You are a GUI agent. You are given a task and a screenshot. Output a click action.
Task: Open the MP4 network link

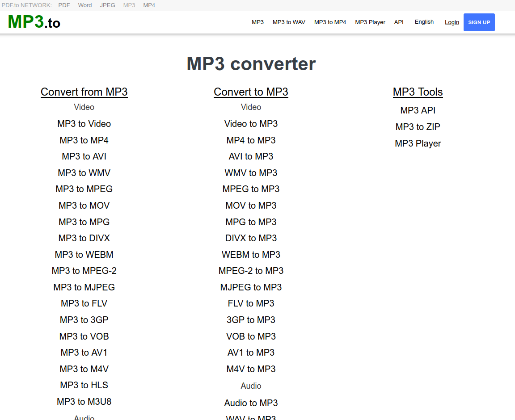[149, 5]
